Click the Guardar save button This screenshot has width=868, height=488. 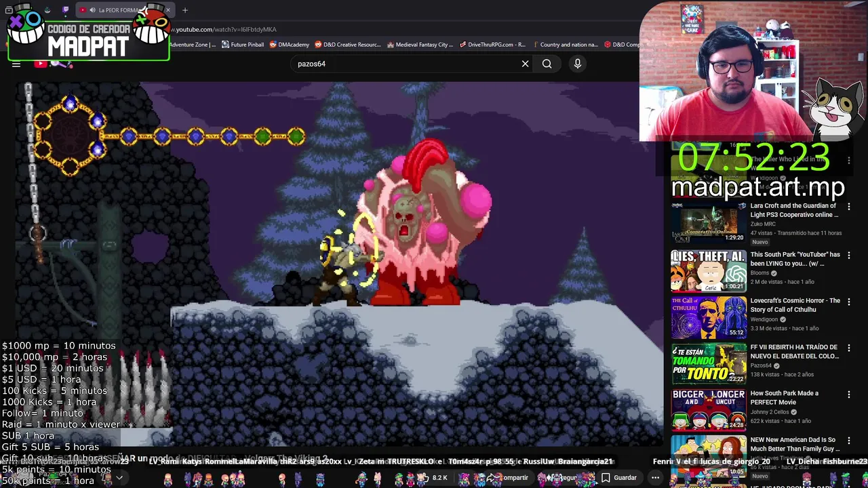point(619,478)
